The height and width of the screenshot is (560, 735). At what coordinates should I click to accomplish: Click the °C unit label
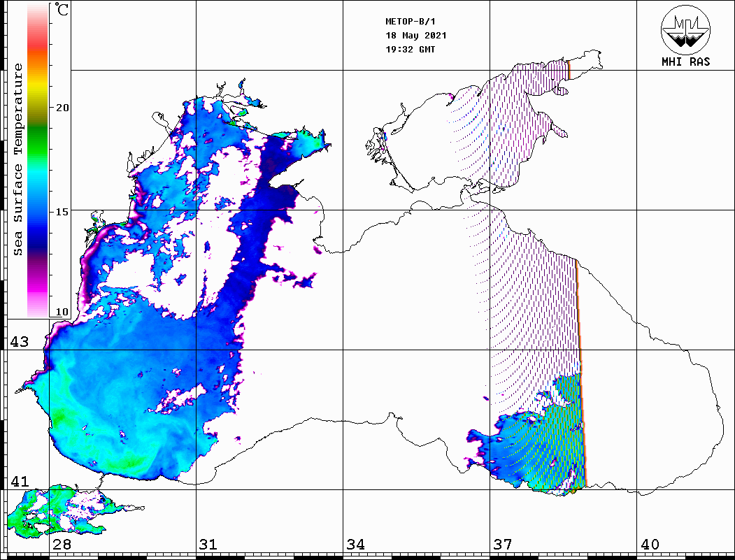click(62, 9)
